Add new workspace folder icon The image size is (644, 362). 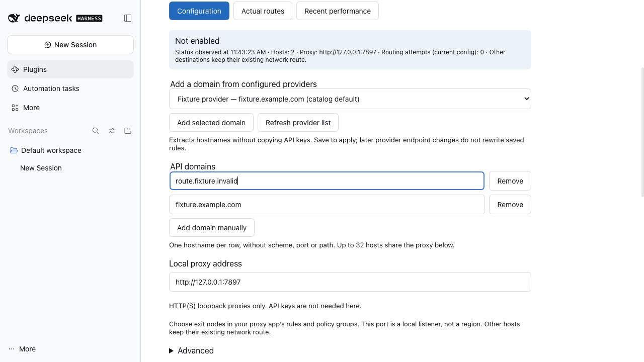(128, 131)
